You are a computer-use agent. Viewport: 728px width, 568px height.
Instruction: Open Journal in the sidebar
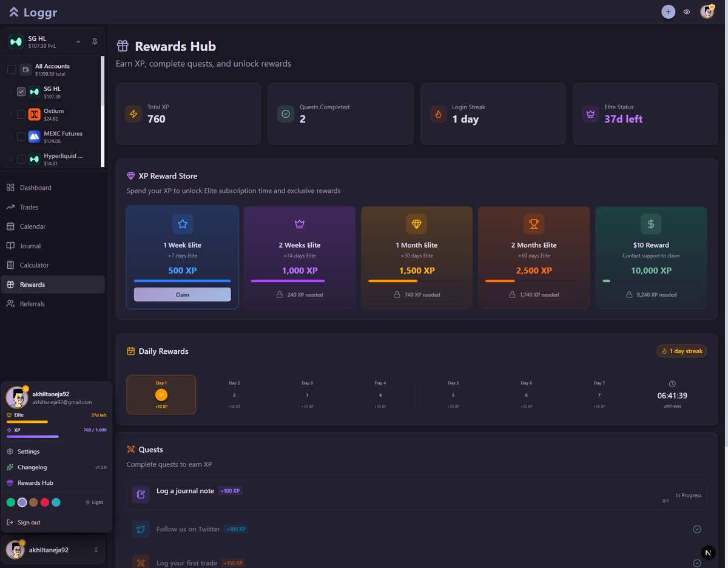point(53,246)
